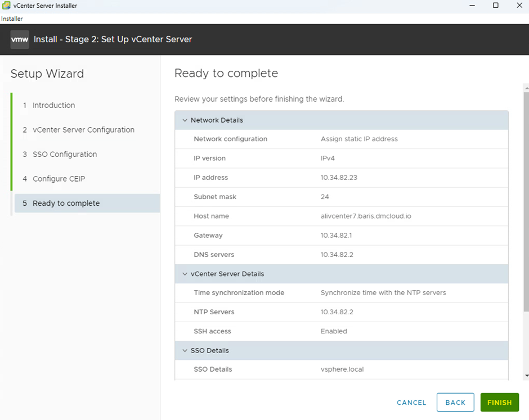Click the vCenter Server Installer title icon
This screenshot has height=420, width=529.
(6, 6)
